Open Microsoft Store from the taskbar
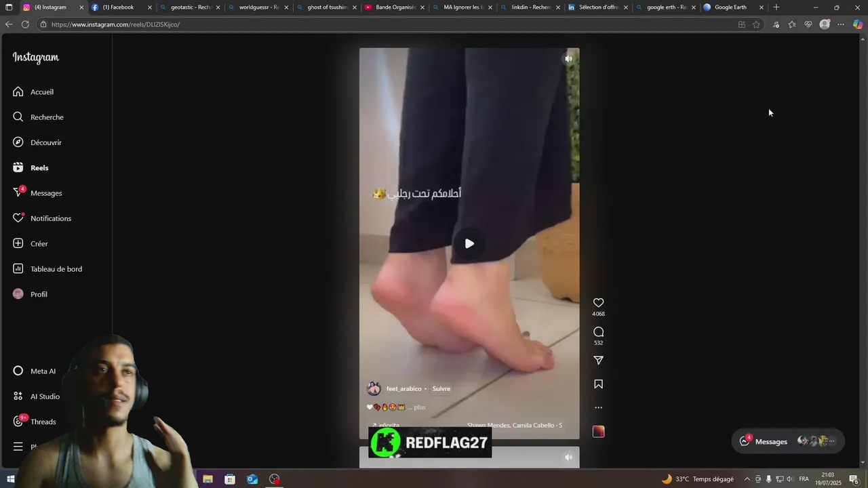The width and height of the screenshot is (868, 488). pos(230,479)
